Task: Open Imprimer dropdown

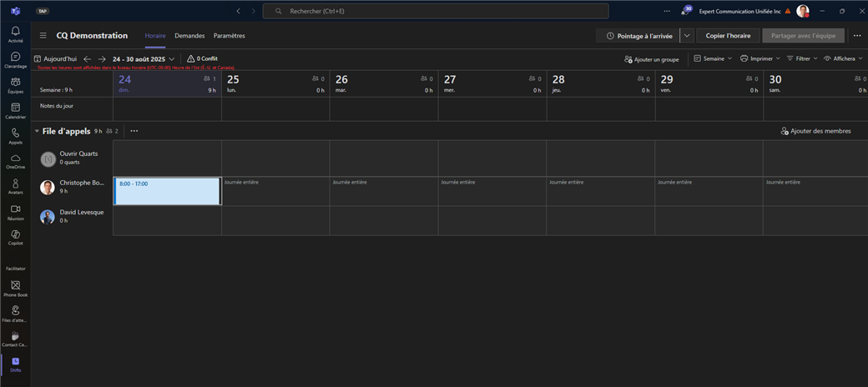Action: (x=760, y=58)
